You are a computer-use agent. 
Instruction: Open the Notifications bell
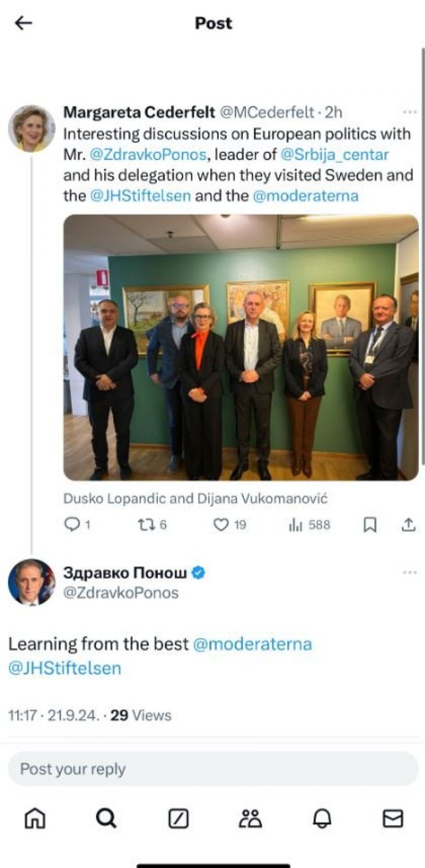pyautogui.click(x=322, y=819)
